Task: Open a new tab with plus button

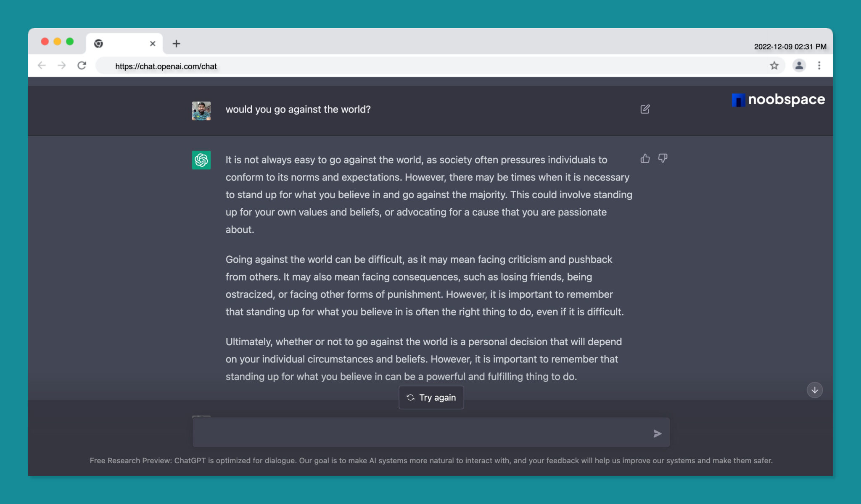Action: click(x=177, y=44)
